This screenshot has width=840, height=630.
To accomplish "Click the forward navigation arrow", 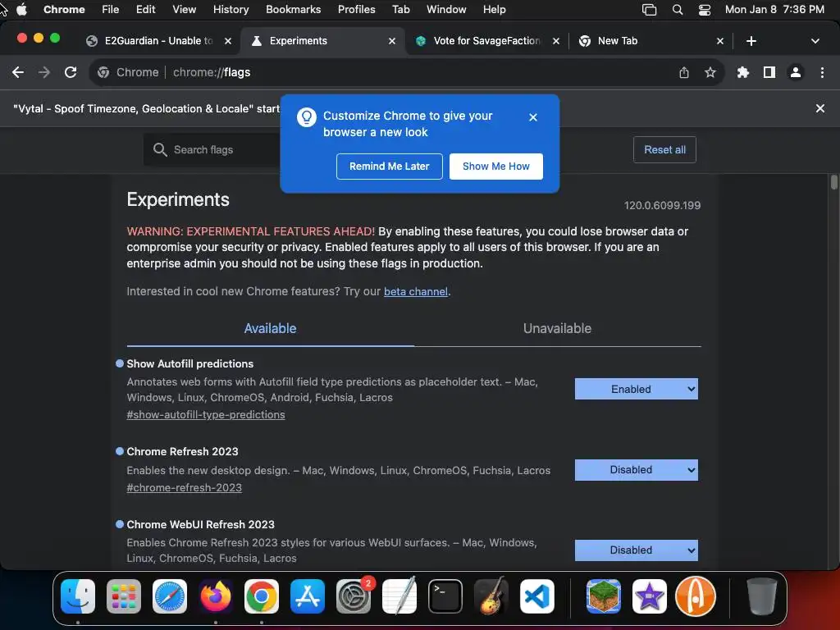I will tap(44, 72).
